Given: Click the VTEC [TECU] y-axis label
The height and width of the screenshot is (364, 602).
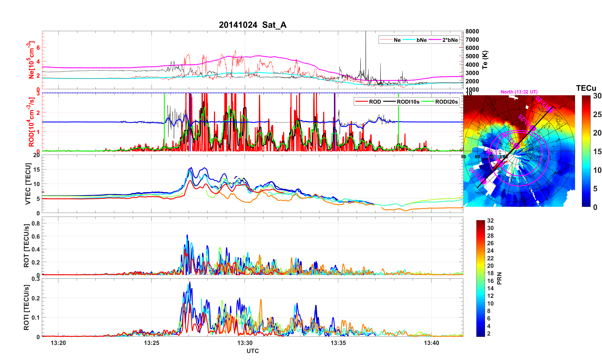Looking at the screenshot, I should point(28,184).
